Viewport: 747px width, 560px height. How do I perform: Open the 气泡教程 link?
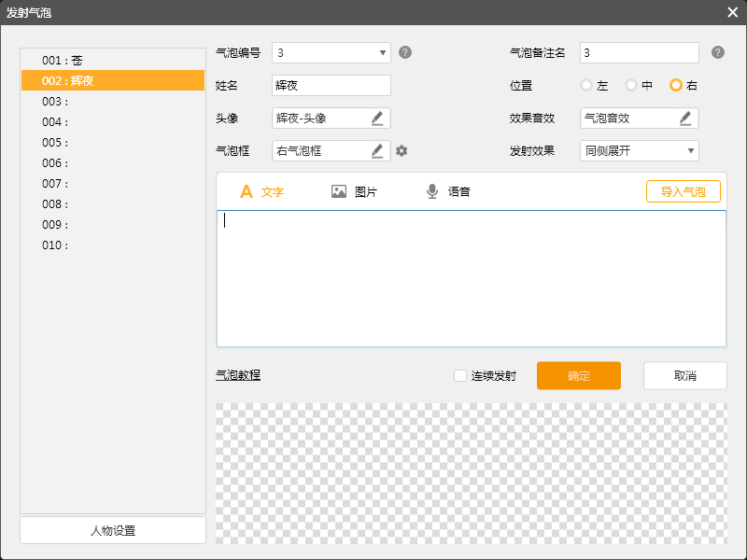point(238,375)
